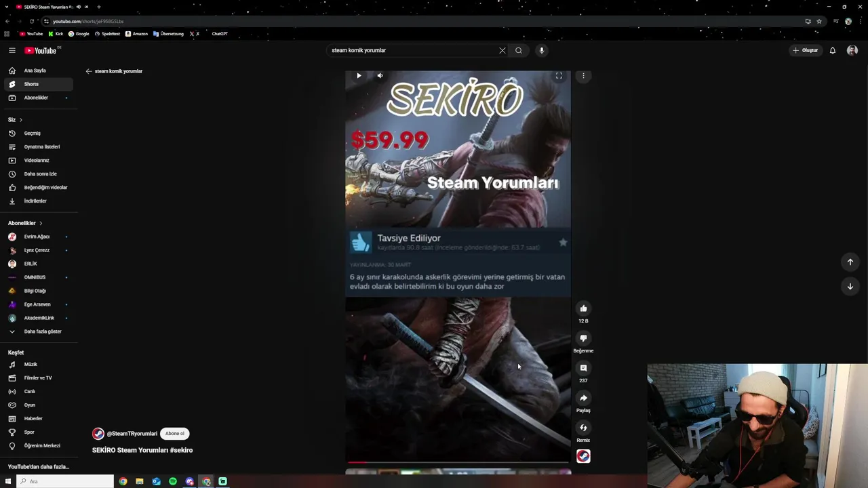The height and width of the screenshot is (488, 868).
Task: Open Beğendiğim videolar
Action: (x=37, y=188)
